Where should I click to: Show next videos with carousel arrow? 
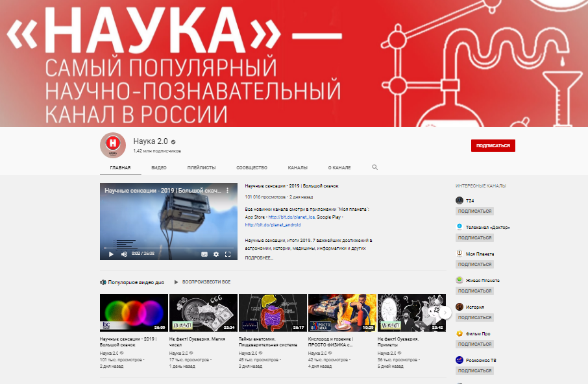coord(446,311)
